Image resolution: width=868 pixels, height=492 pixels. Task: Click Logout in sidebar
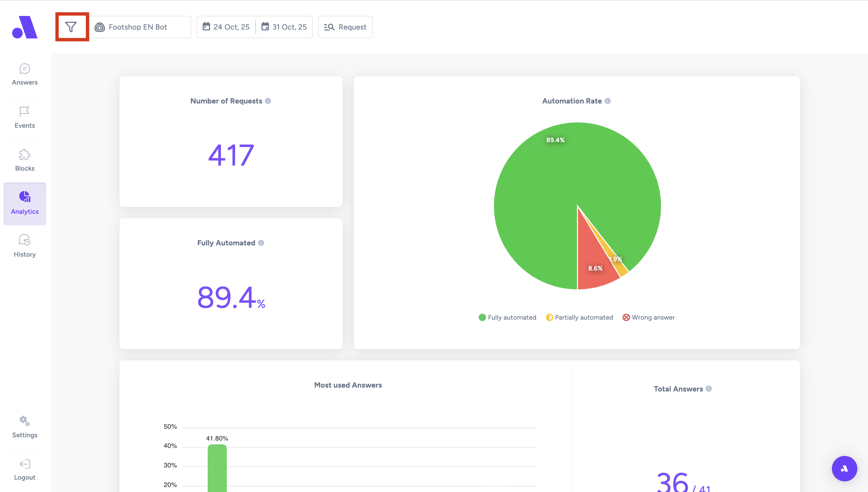[x=25, y=470]
